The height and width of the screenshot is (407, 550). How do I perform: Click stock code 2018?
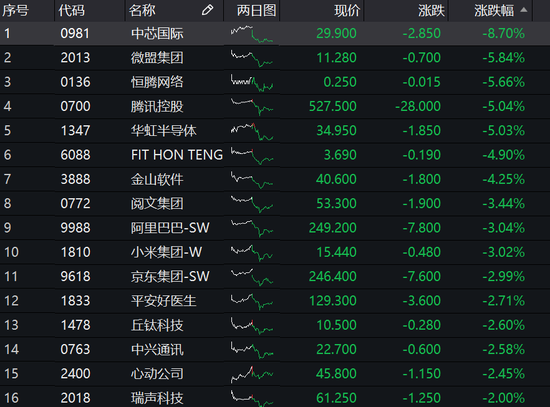pyautogui.click(x=75, y=398)
